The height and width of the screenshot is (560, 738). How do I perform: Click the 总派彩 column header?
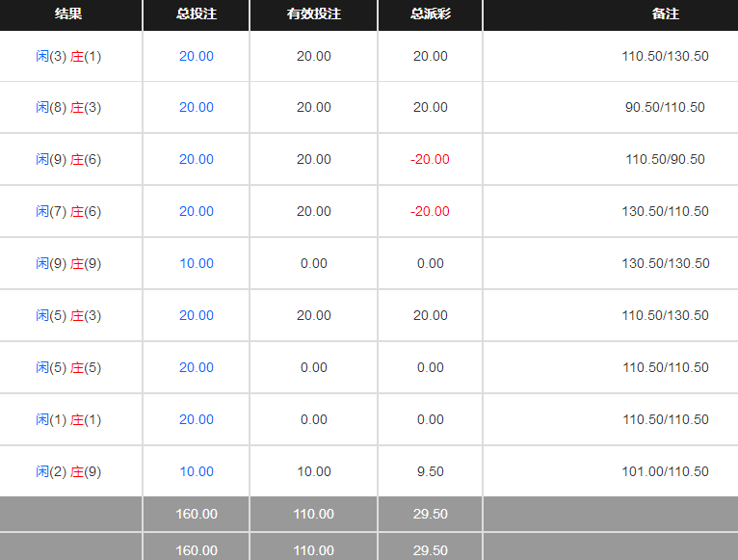[x=430, y=14]
